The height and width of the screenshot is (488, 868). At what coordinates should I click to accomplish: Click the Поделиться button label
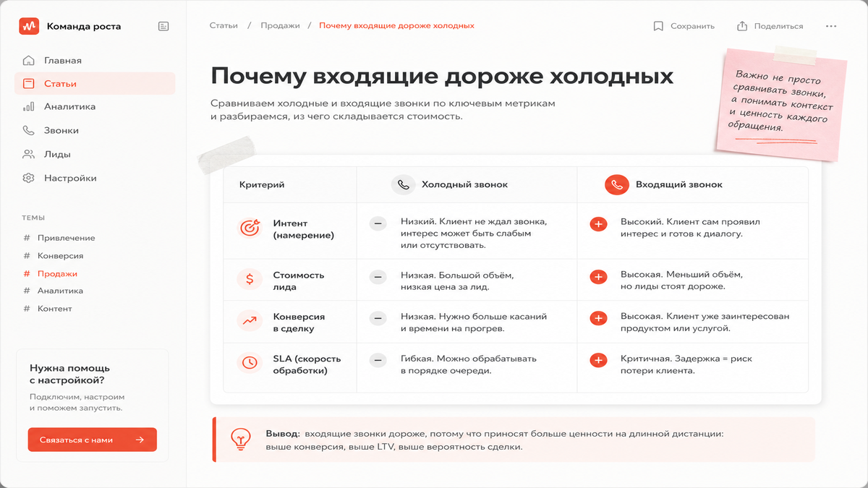pyautogui.click(x=778, y=26)
